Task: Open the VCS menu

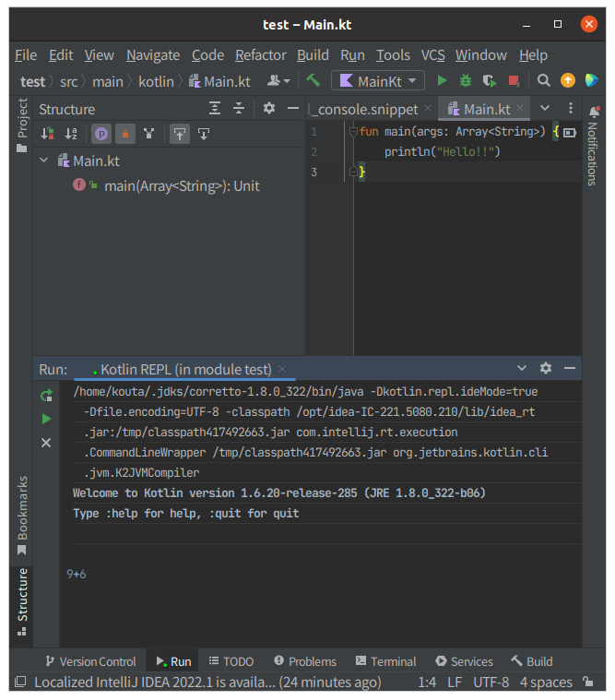Action: pos(433,55)
